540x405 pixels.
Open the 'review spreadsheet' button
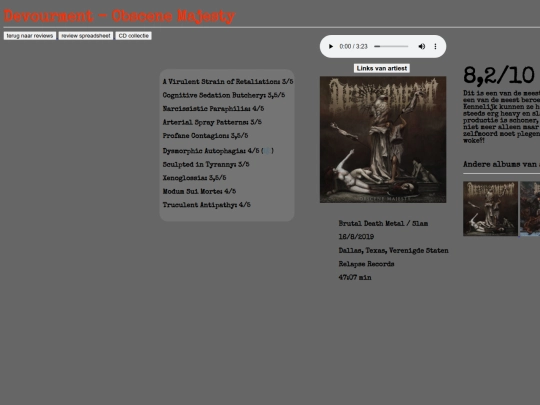[86, 36]
